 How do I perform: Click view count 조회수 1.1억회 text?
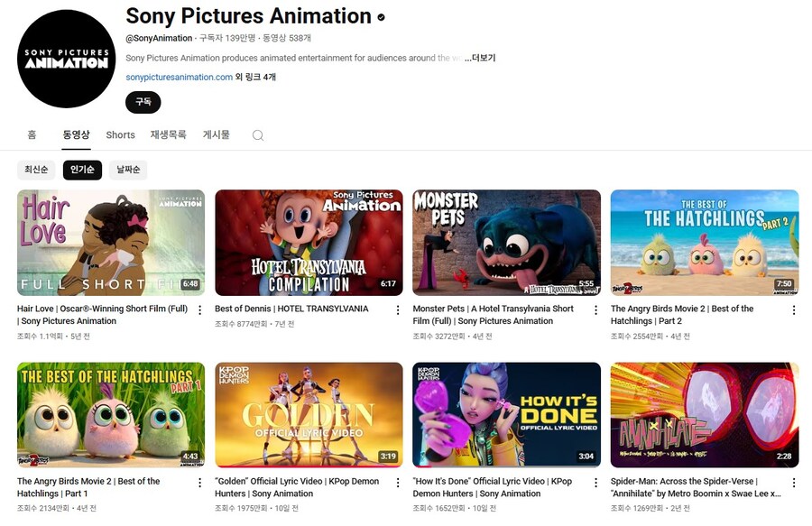[x=40, y=337]
